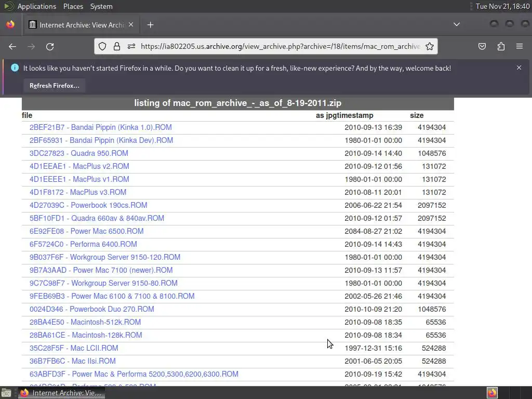Click the site security lock icon

point(117,46)
